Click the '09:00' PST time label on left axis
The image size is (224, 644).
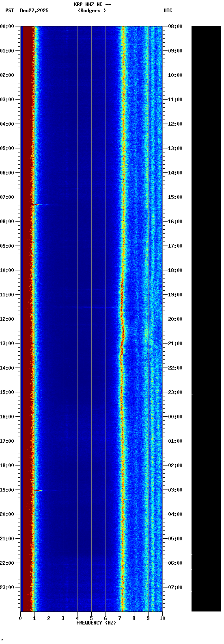pyautogui.click(x=7, y=246)
